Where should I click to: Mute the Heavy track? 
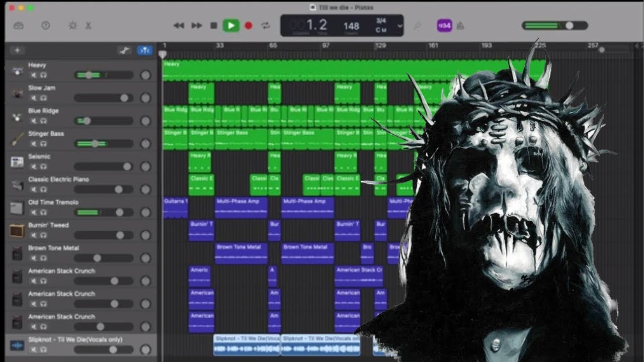[34, 75]
